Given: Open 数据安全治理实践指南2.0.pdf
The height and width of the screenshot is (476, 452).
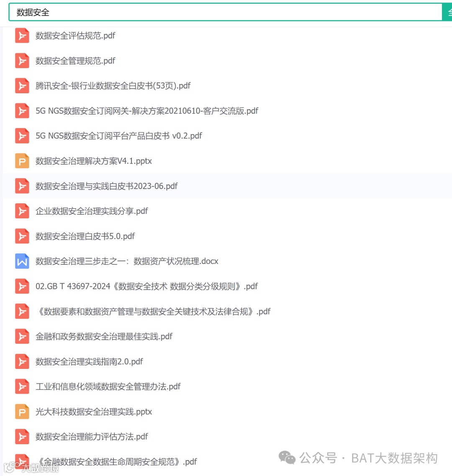Looking at the screenshot, I should (x=89, y=361).
